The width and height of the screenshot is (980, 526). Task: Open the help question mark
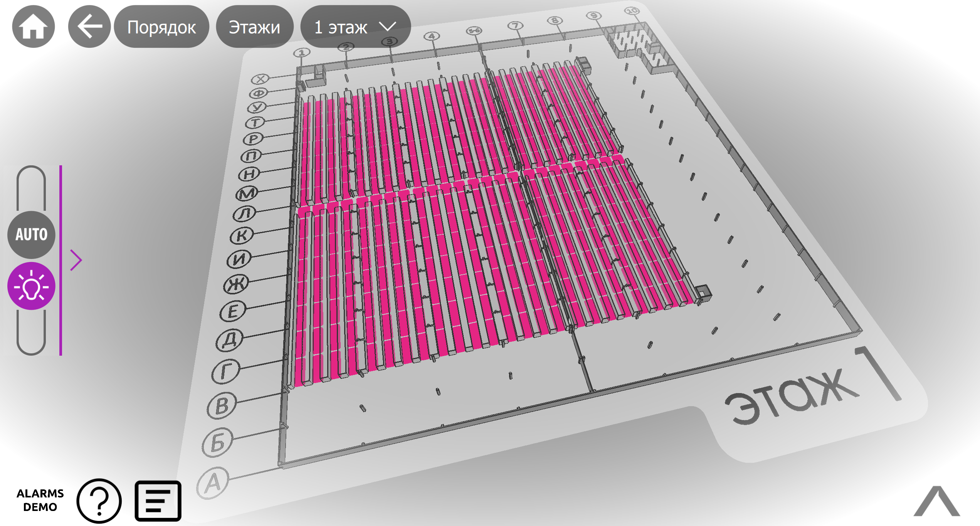[99, 500]
